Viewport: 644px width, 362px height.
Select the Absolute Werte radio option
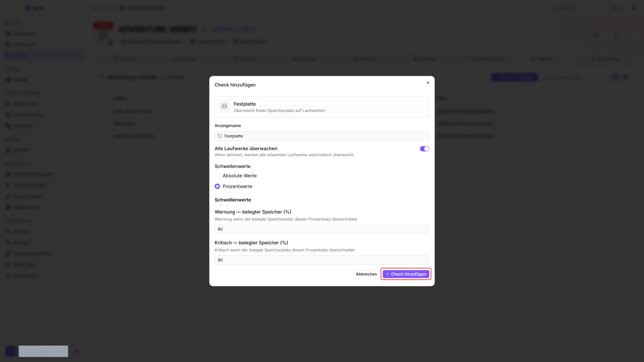pos(217,176)
